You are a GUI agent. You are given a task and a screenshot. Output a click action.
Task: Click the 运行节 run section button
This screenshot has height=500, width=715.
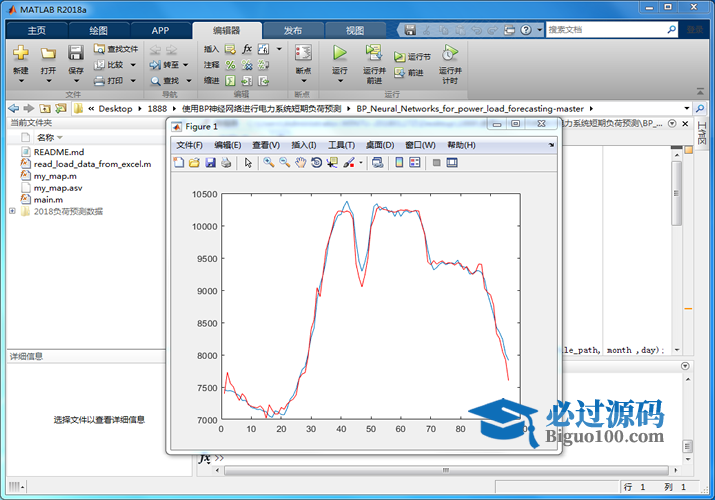(x=412, y=57)
